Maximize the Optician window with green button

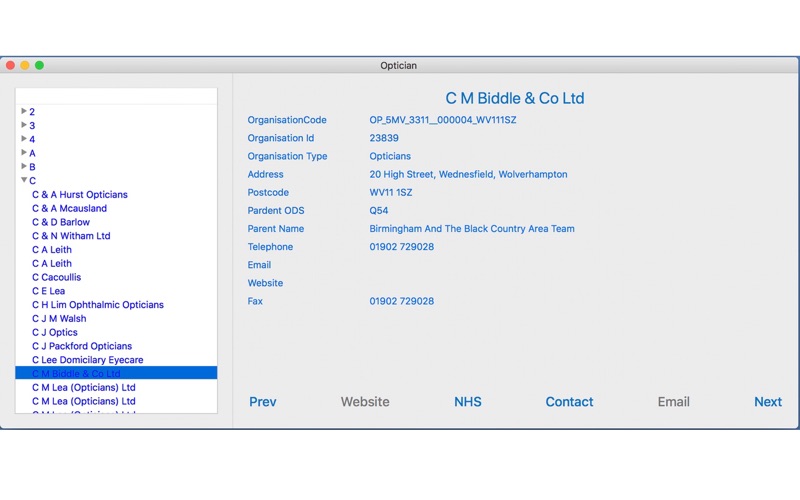pyautogui.click(x=39, y=65)
